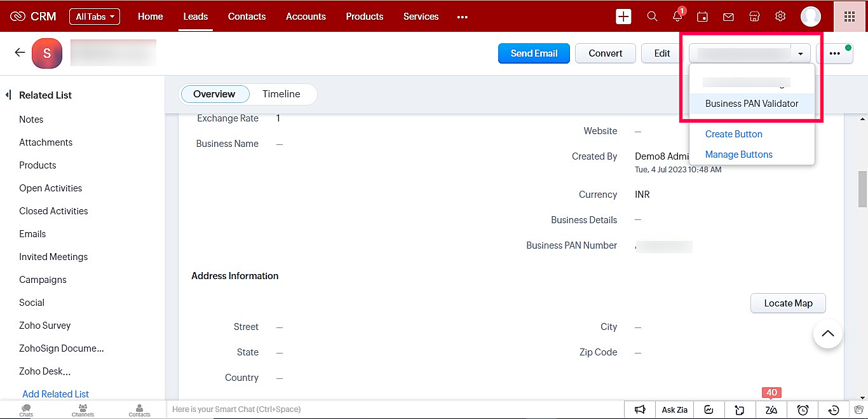868x419 pixels.
Task: Click the Zoho CRM logo
Action: coord(33,17)
